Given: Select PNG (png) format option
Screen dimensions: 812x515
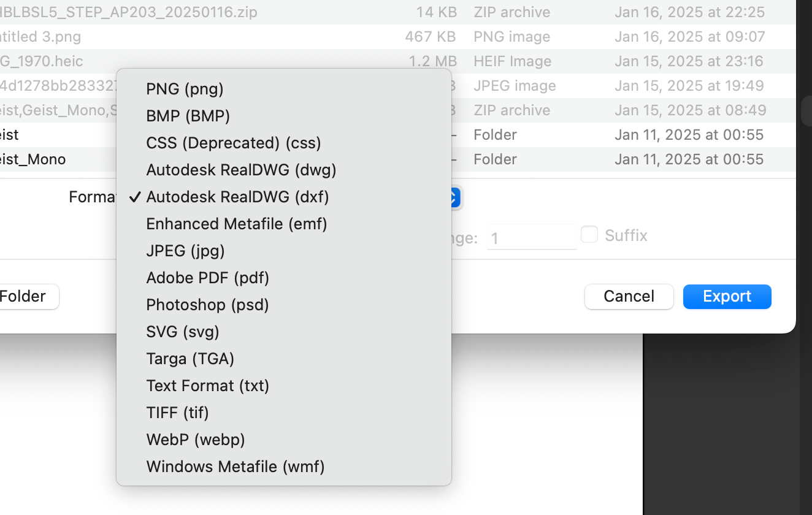Looking at the screenshot, I should (x=185, y=89).
